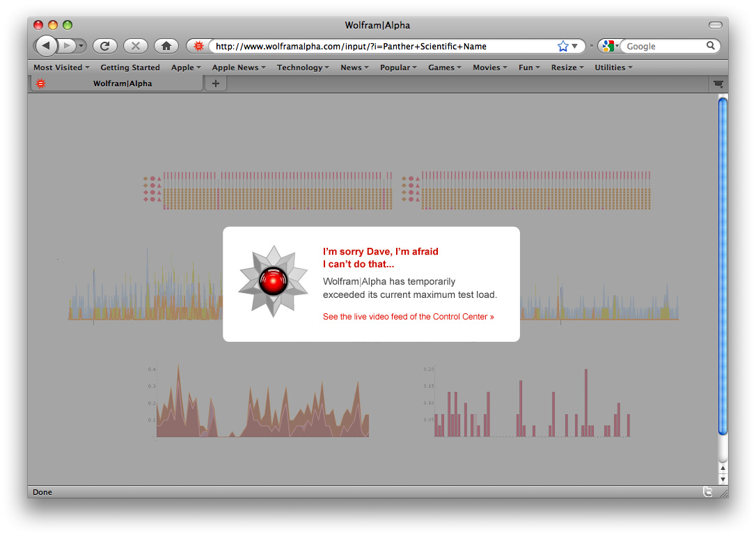Click the scrollbar down arrow
Screen dimensions: 756x536
723,479
